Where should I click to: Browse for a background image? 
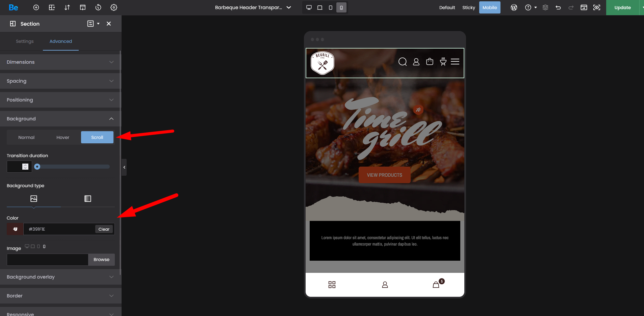pos(101,260)
